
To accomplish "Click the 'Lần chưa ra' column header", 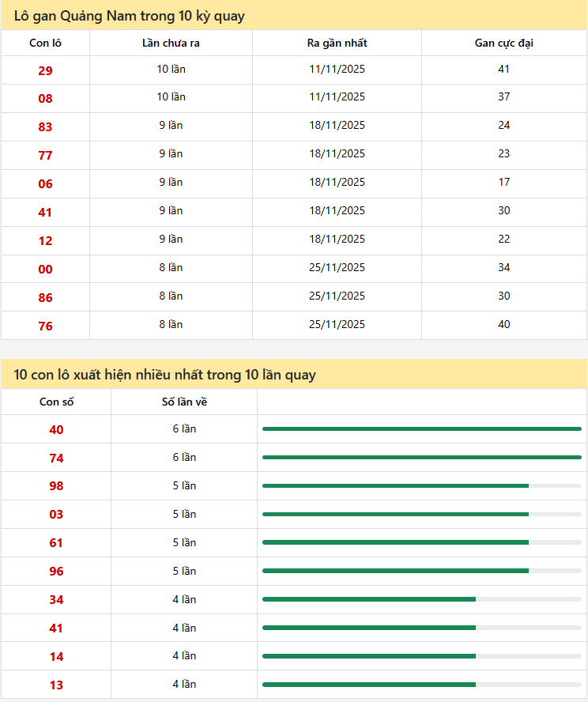I will 171,43.
